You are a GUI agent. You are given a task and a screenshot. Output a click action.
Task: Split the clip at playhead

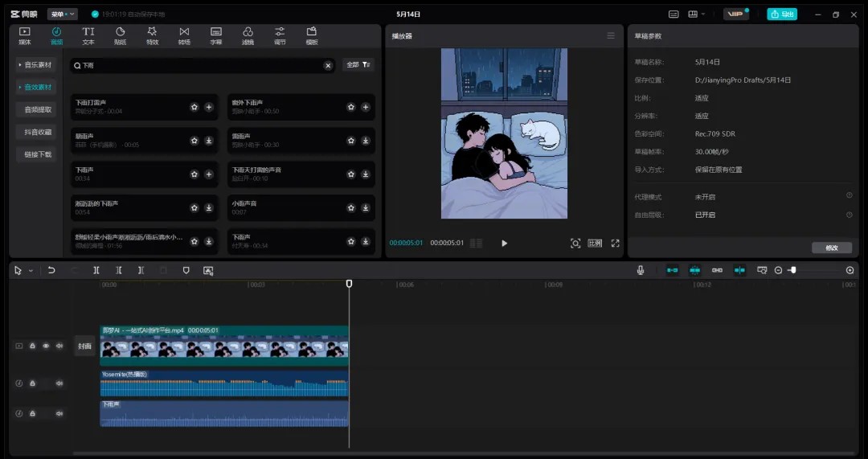pyautogui.click(x=96, y=270)
